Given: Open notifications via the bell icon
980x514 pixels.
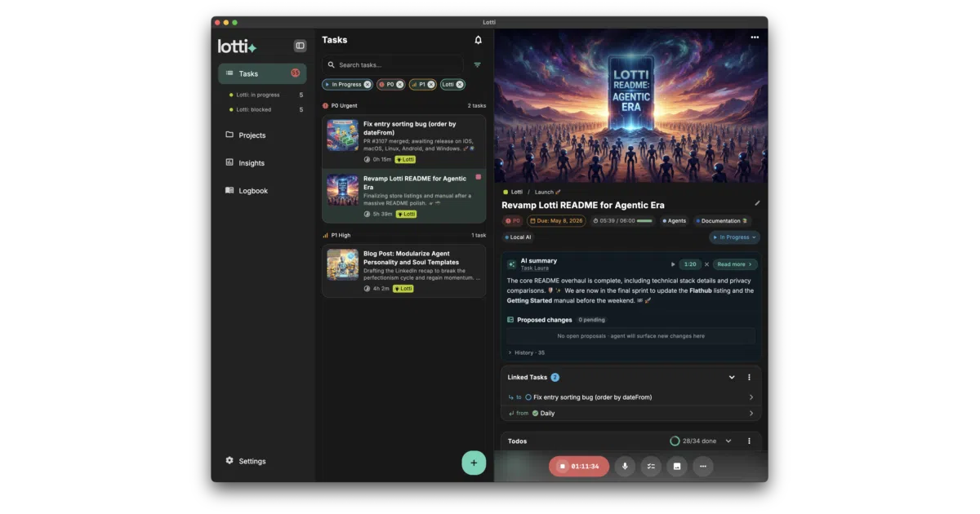Looking at the screenshot, I should click(x=478, y=40).
